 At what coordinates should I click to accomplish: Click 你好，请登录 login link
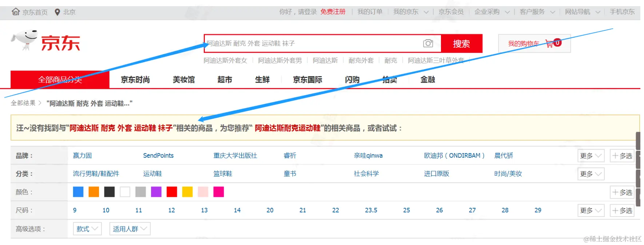tap(298, 12)
